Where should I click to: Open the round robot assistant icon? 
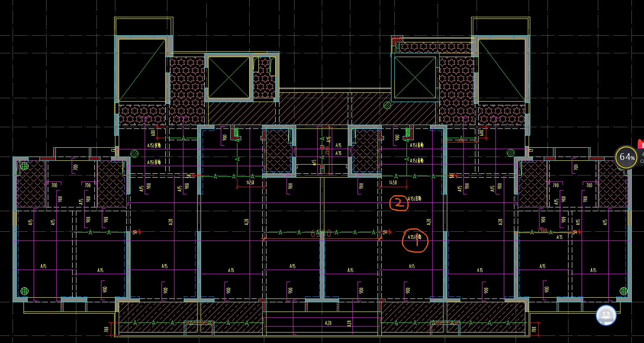click(x=606, y=315)
